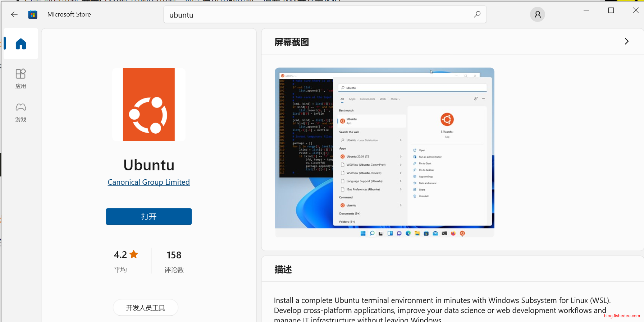Minimize the Microsoft Store window

[586, 10]
